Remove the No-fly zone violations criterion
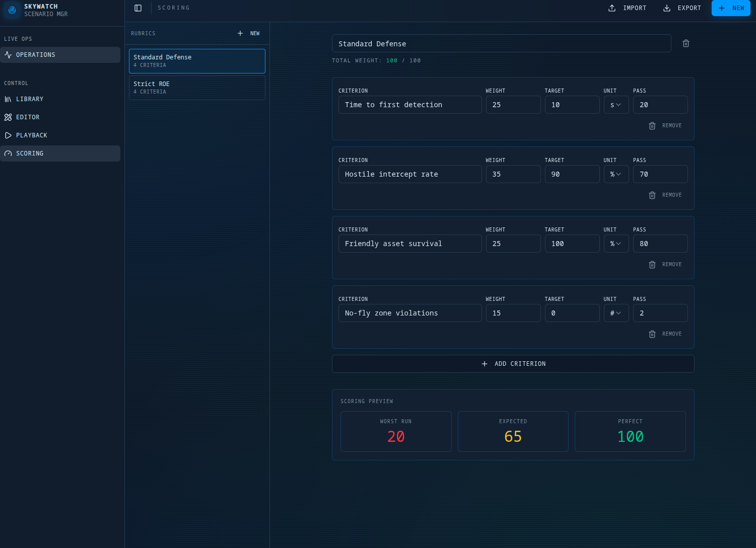The height and width of the screenshot is (548, 756). (x=672, y=334)
